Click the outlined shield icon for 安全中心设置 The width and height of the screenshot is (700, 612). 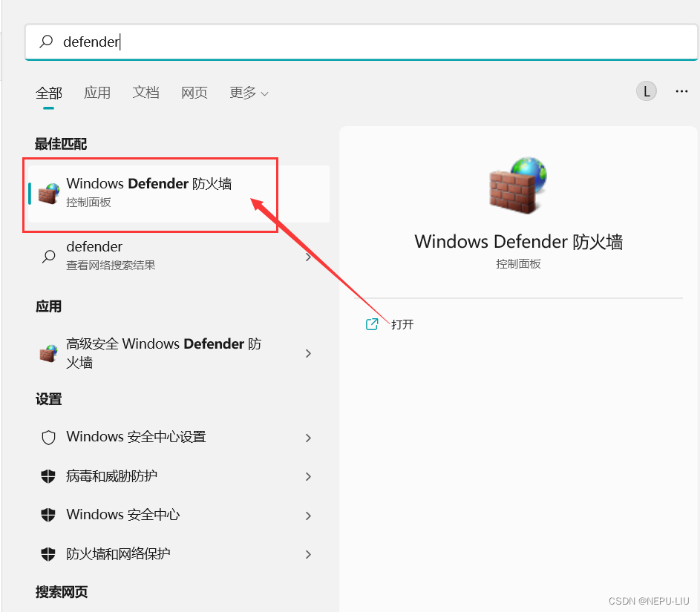click(49, 438)
